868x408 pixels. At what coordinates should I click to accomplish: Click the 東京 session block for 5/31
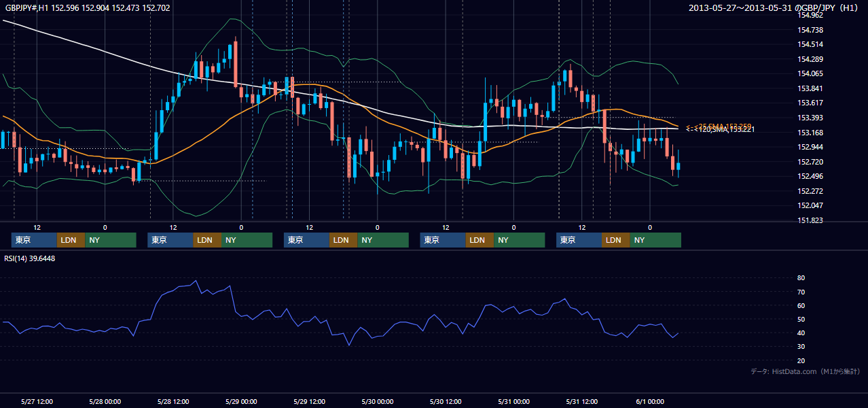pyautogui.click(x=579, y=240)
